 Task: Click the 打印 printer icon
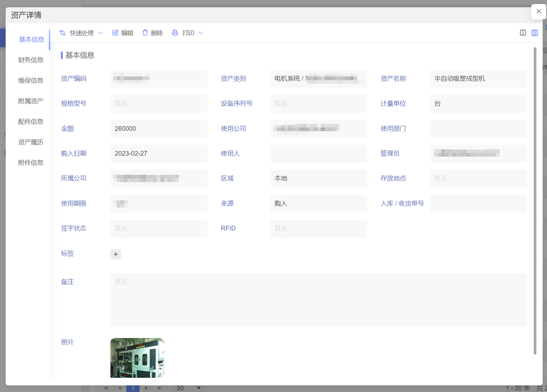tap(175, 33)
